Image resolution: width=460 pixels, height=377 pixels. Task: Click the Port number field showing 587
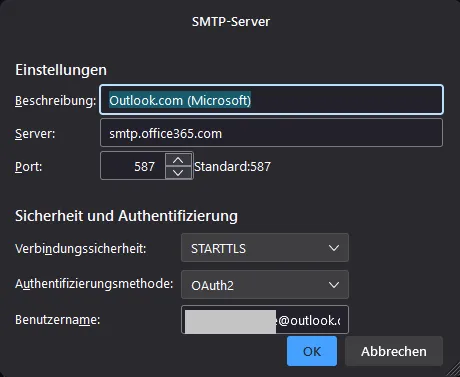[x=133, y=166]
